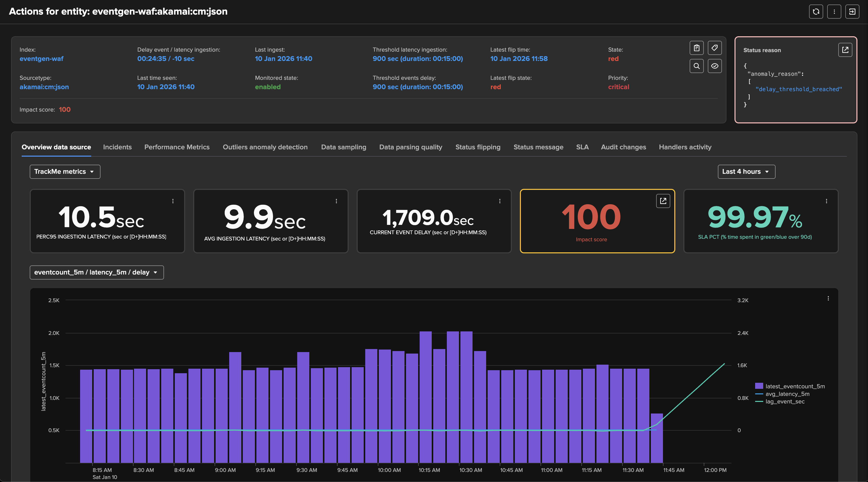Open eventcount_5m / latency_5m / delay dropdown
Image resolution: width=868 pixels, height=482 pixels.
96,272
